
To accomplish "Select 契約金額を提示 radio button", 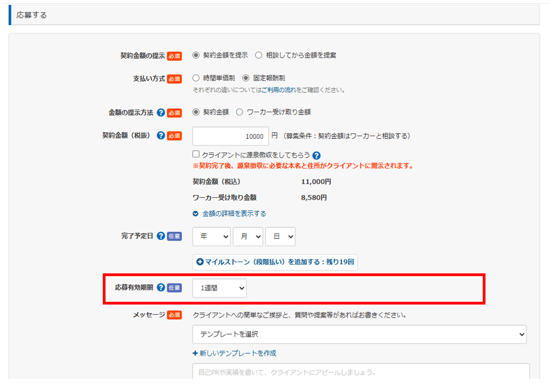I will [196, 55].
